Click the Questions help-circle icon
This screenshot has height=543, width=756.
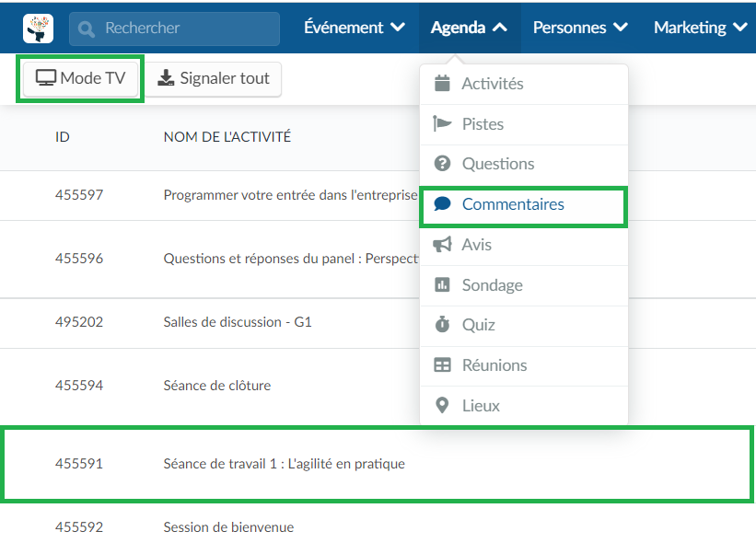[x=442, y=164]
